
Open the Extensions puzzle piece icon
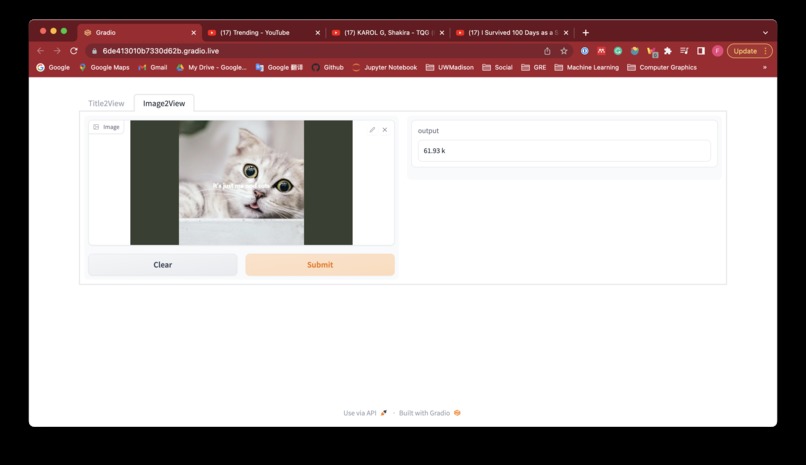(x=668, y=51)
